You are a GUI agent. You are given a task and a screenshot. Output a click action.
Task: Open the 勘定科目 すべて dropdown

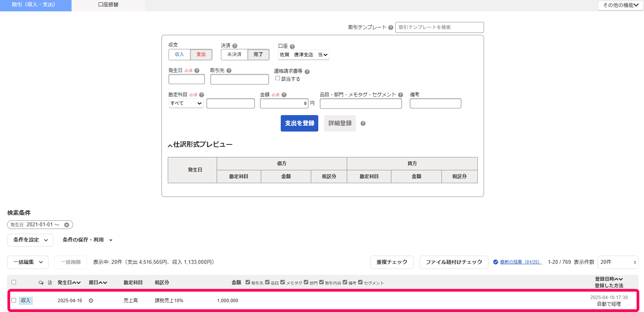coord(186,103)
